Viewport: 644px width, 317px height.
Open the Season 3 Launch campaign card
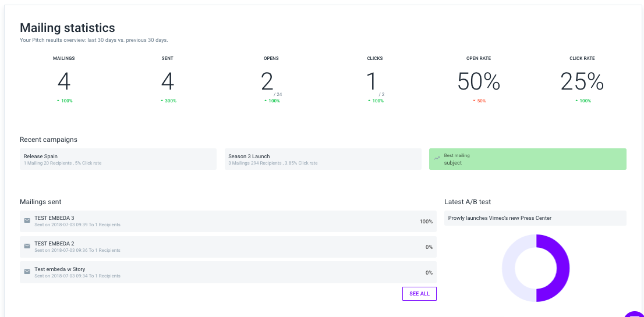click(323, 159)
